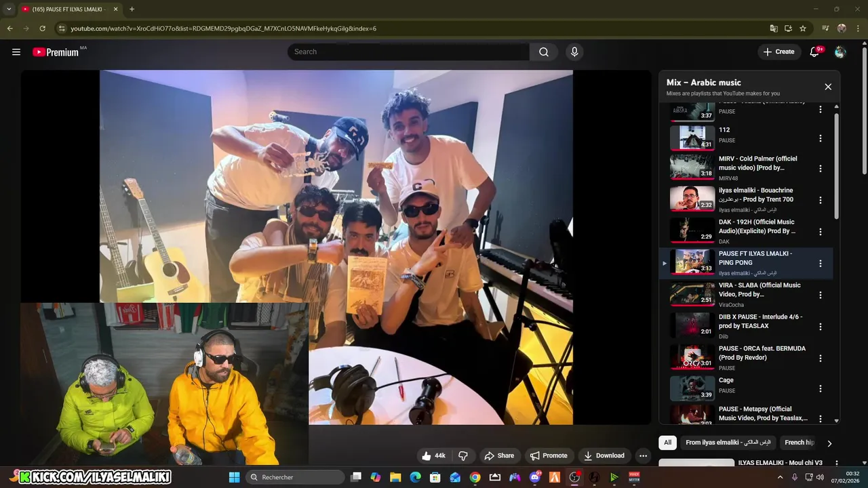View site information icon beside URL
The height and width of the screenshot is (488, 868).
pyautogui.click(x=62, y=28)
